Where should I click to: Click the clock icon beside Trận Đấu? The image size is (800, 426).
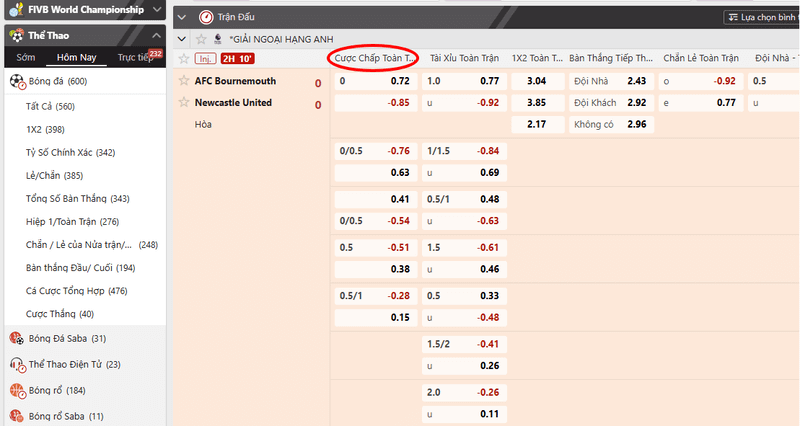(206, 17)
